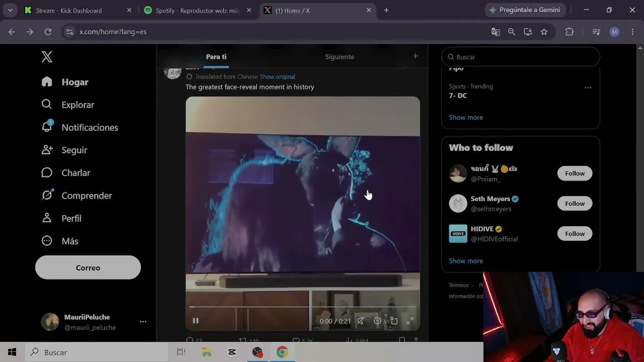
Task: Open Task View on the taskbar
Action: [181, 352]
